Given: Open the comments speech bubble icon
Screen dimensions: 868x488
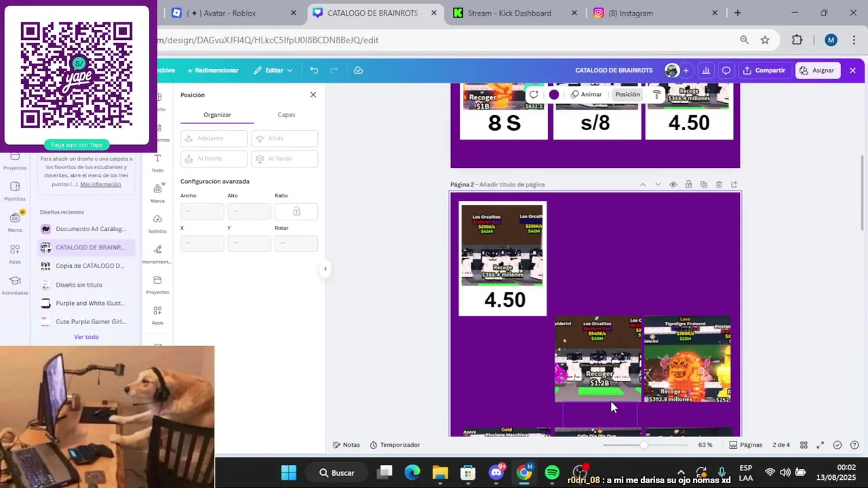Looking at the screenshot, I should [726, 70].
